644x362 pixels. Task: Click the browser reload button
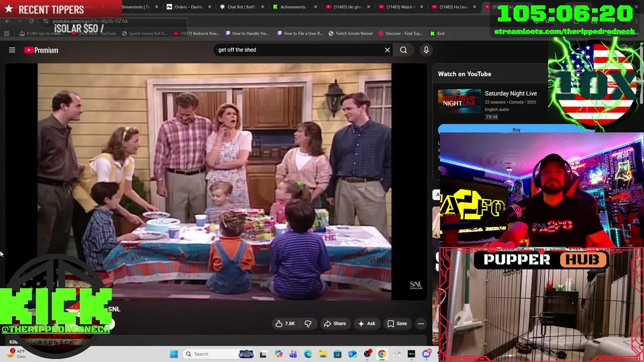click(x=31, y=21)
